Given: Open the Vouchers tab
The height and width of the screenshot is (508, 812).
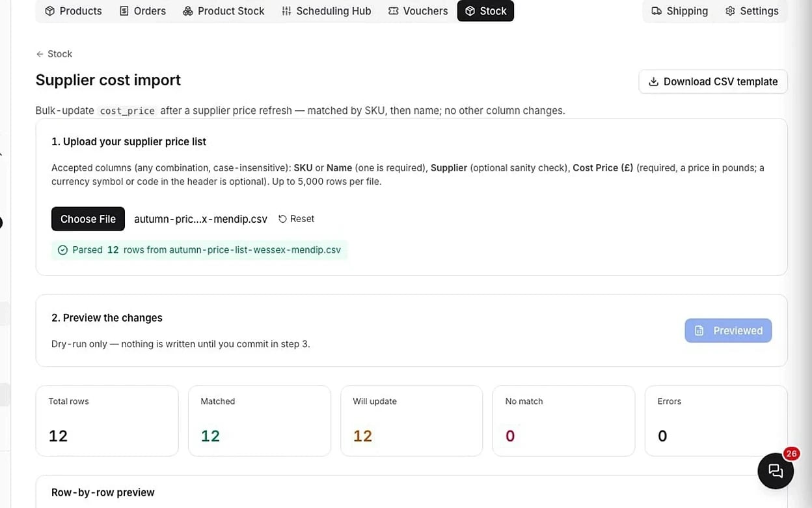Looking at the screenshot, I should [418, 11].
